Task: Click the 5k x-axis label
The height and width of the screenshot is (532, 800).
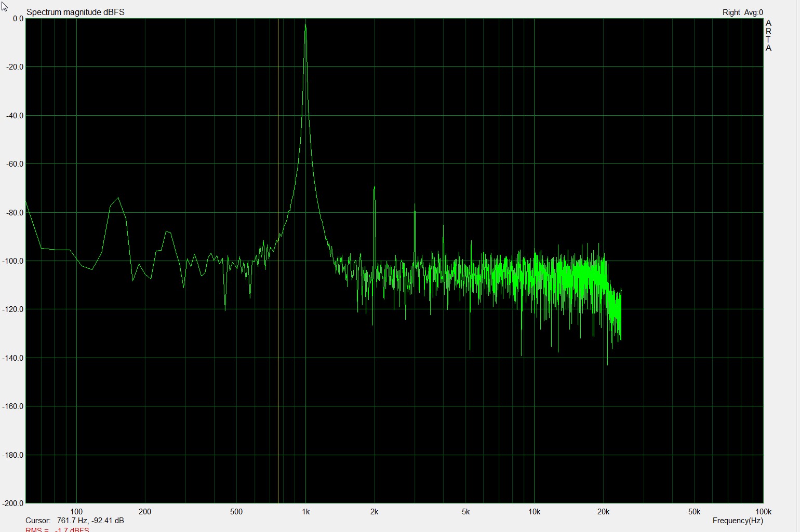Action: point(465,511)
